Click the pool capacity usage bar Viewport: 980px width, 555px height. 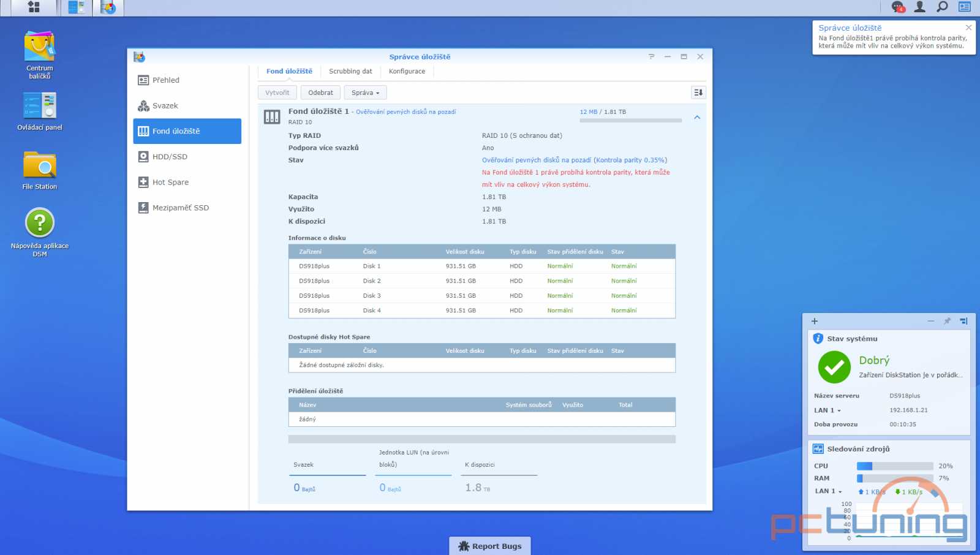[x=631, y=121]
